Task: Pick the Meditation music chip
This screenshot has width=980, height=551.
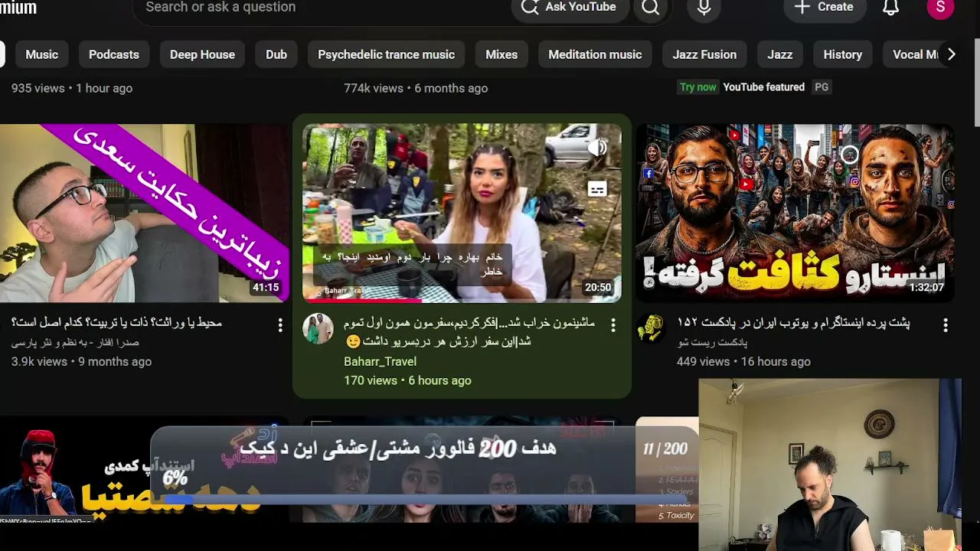Action: [x=595, y=54]
